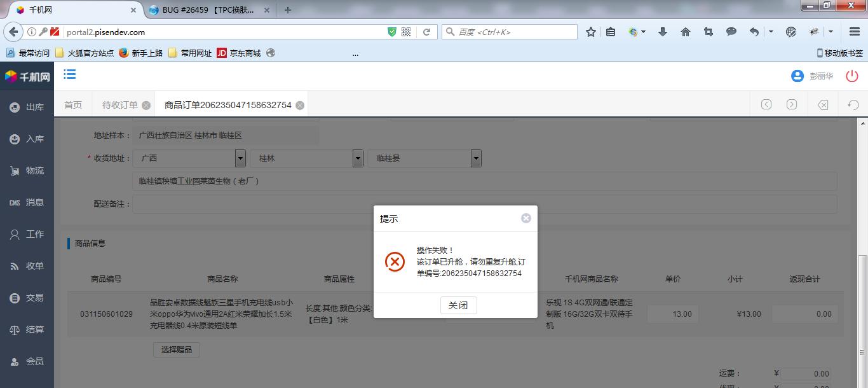
Task: Click the 关闭 button in the dialog
Action: click(x=458, y=305)
